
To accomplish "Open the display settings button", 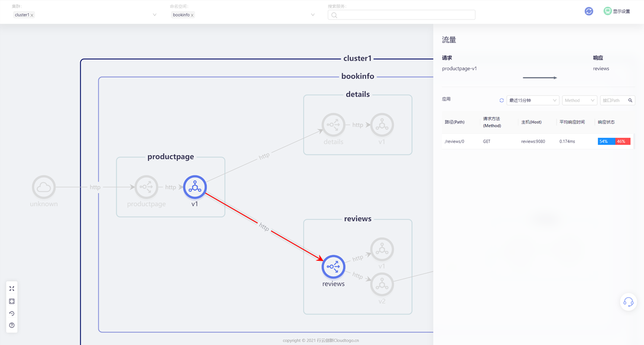I will (617, 11).
